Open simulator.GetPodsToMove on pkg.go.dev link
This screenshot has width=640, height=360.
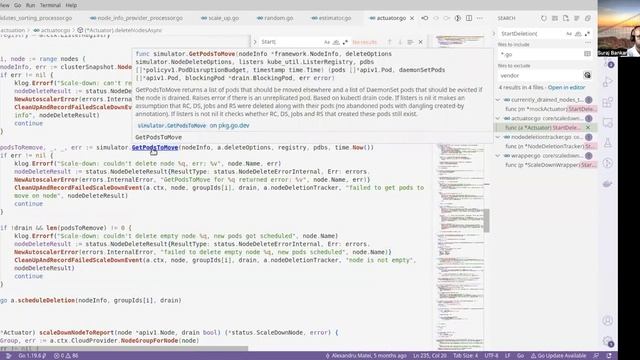[x=193, y=126]
